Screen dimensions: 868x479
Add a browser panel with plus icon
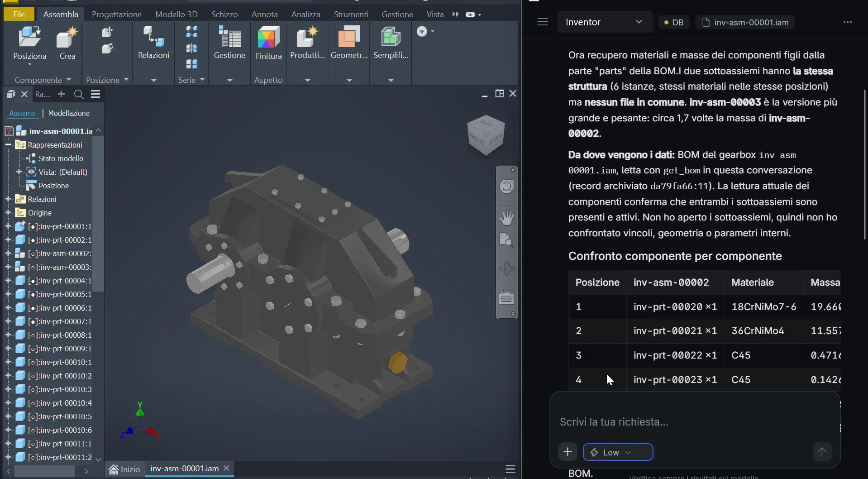tap(61, 94)
